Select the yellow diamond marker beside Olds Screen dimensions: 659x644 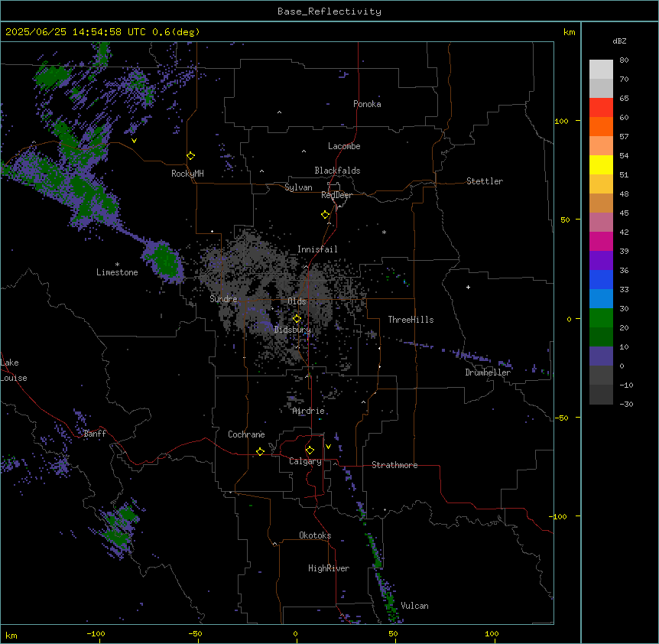click(297, 319)
